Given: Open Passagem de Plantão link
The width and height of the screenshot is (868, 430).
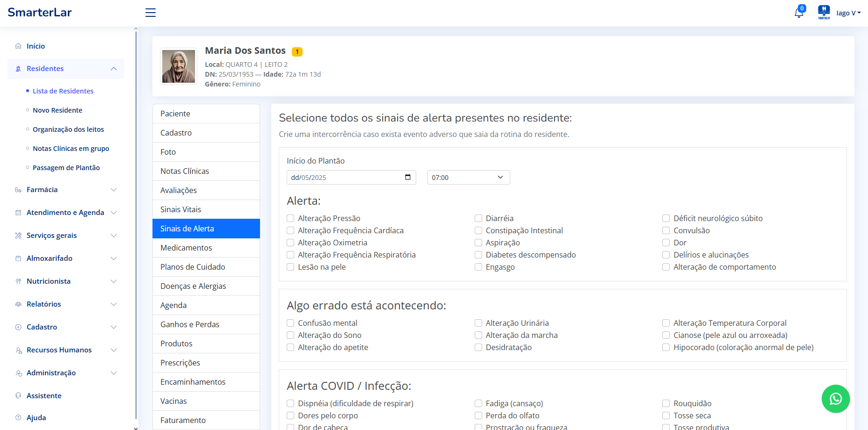Looking at the screenshot, I should (66, 168).
